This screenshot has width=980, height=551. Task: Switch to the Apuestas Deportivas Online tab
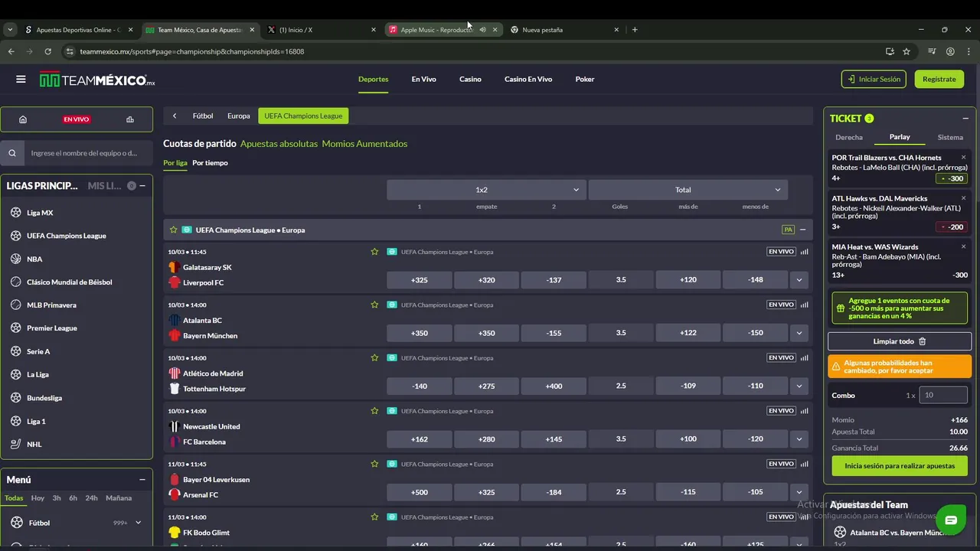coord(78,30)
